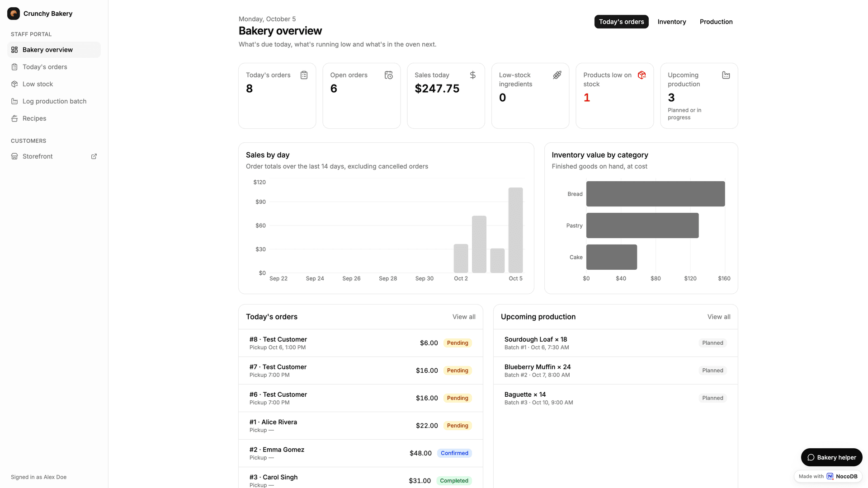The image size is (868, 488).
Task: Click the Pastry bar in inventory value chart
Action: click(642, 225)
